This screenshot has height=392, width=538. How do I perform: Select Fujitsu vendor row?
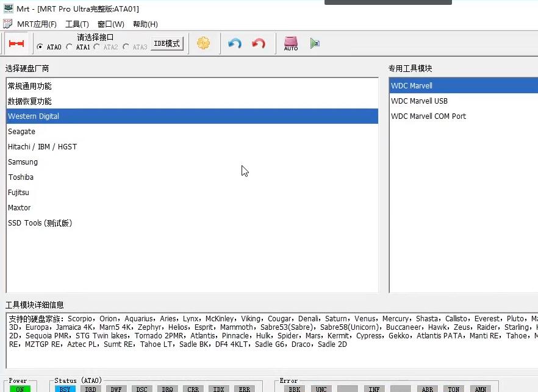[192, 193]
